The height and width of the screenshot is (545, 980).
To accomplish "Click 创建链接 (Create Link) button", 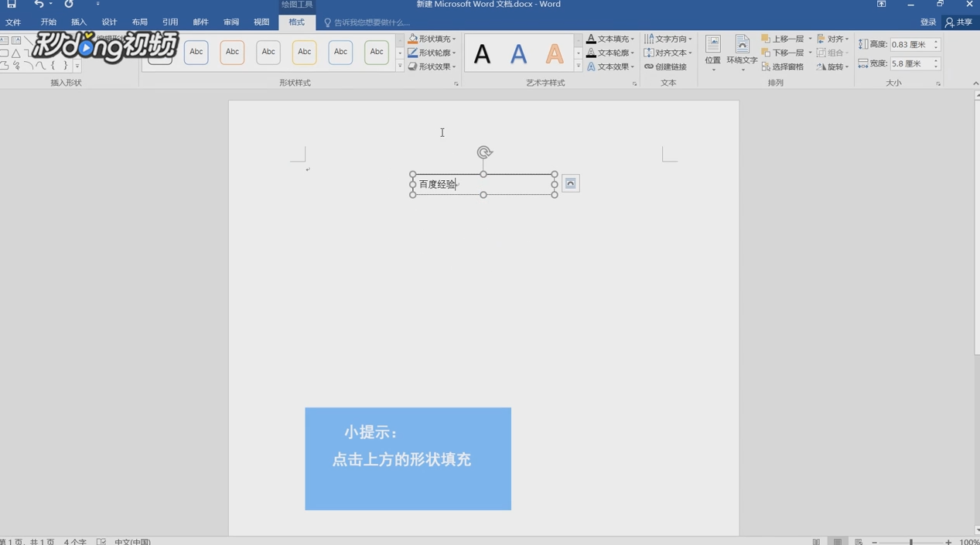I will pos(666,66).
